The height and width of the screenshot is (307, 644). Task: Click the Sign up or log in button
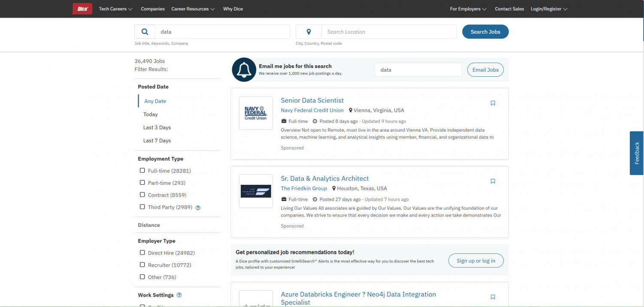pos(476,261)
